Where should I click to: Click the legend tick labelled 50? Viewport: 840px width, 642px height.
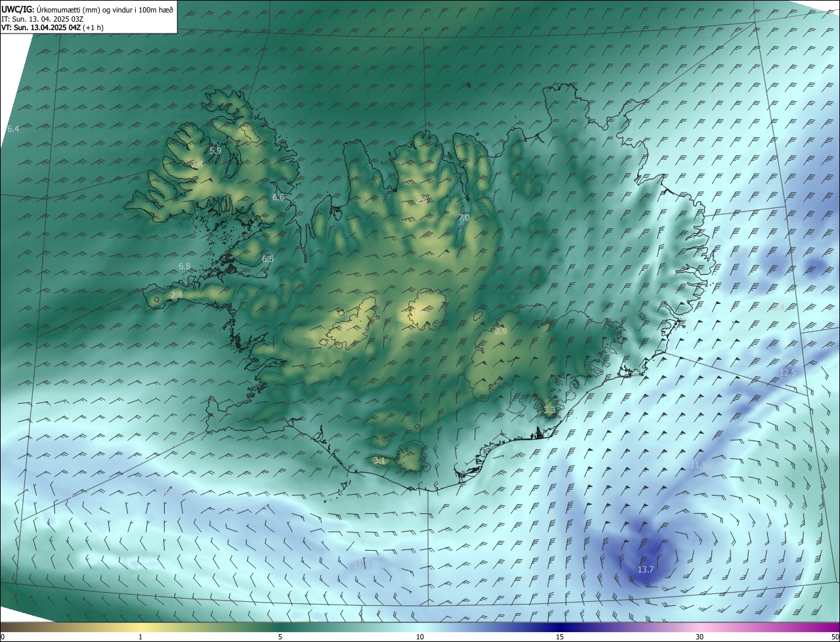(x=835, y=637)
